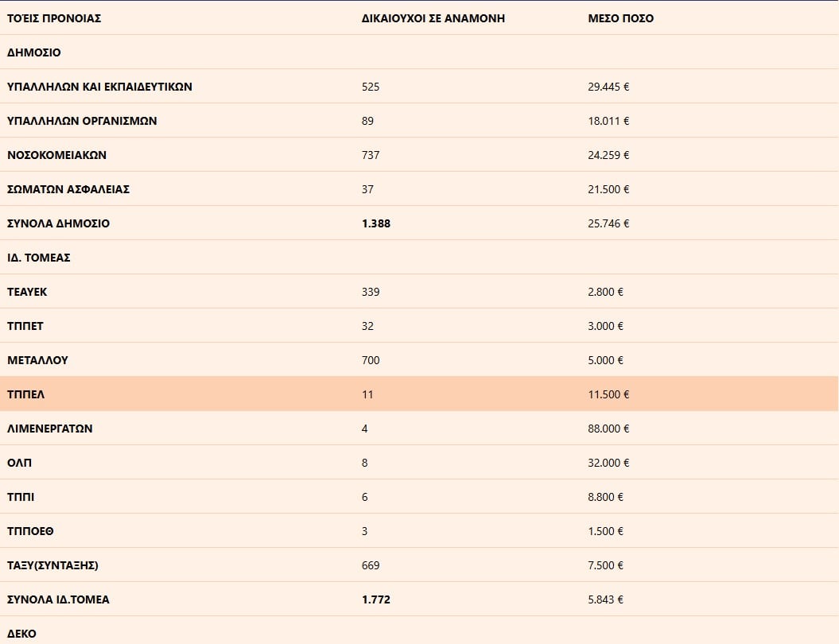Viewport: 839px width, 644px height.
Task: Click the ΤΟΕΙΣ ΠΡΟΝΟΙΑΣ column header
Action: tap(54, 18)
